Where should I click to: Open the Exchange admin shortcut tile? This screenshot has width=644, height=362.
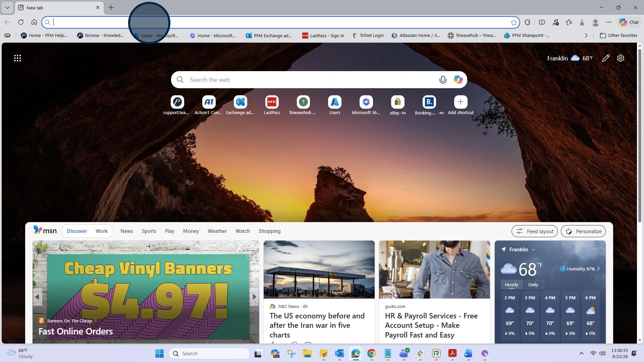(x=240, y=105)
